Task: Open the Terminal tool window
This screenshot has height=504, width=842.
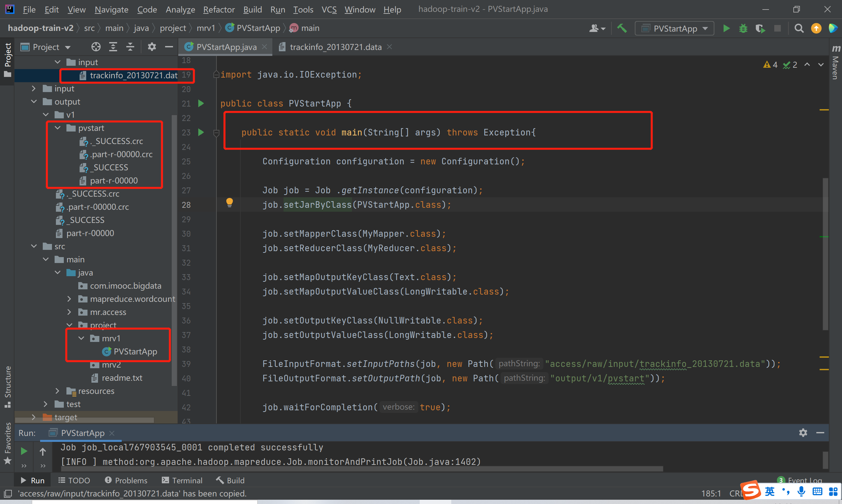Action: (x=182, y=480)
